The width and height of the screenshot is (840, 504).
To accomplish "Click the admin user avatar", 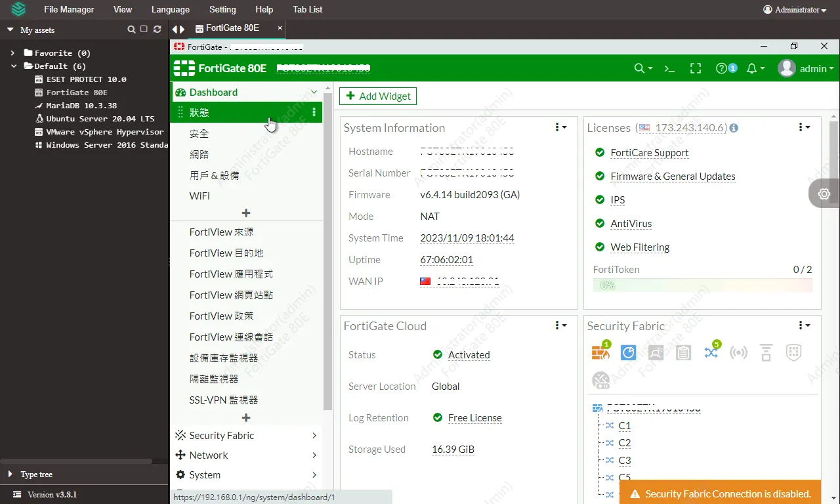I will pos(787,68).
